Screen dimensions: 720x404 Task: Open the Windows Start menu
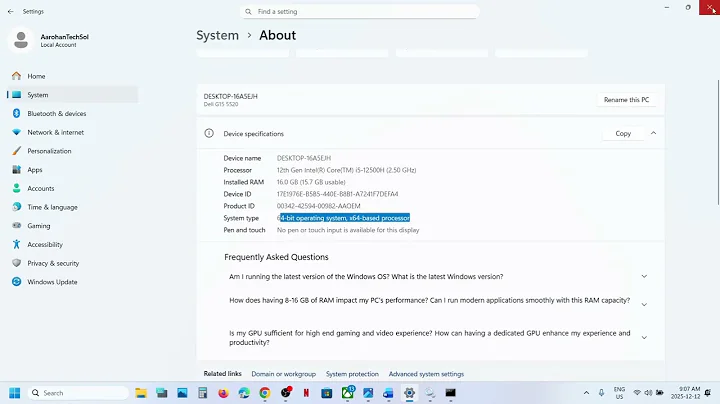pos(15,393)
